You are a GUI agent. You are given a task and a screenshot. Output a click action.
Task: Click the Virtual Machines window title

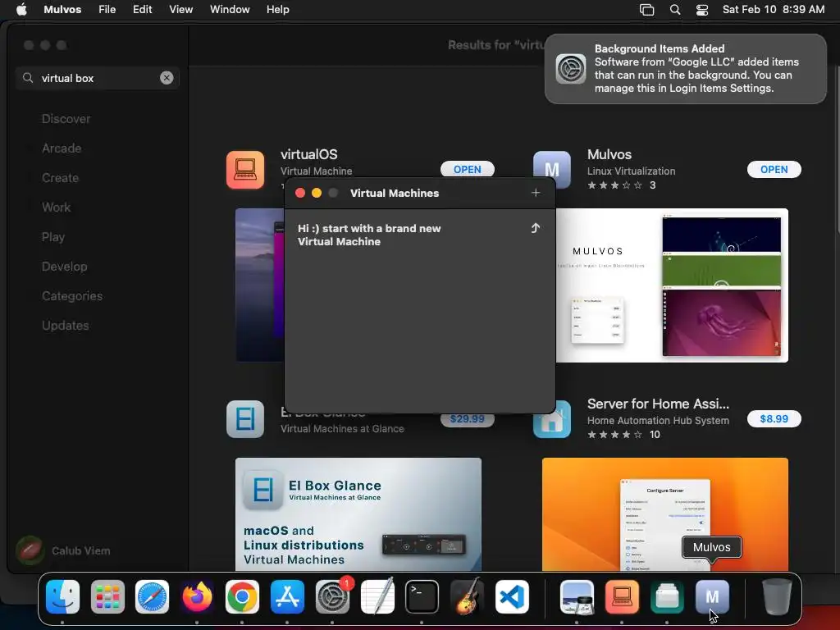[395, 194]
